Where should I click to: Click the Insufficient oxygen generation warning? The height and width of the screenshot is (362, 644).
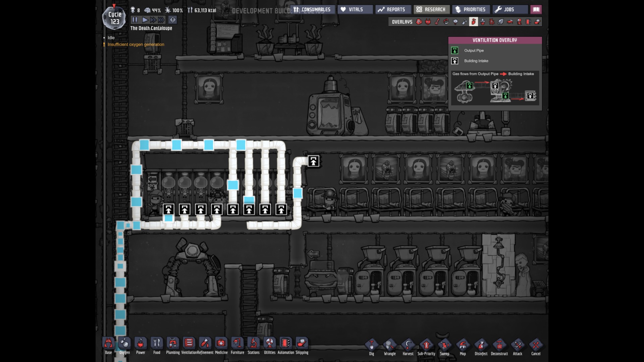pos(136,44)
